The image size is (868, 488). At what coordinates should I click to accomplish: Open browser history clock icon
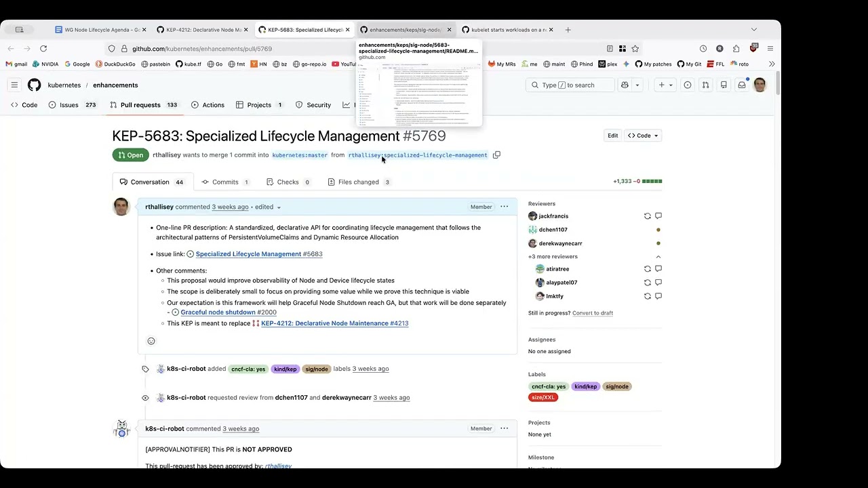(703, 49)
